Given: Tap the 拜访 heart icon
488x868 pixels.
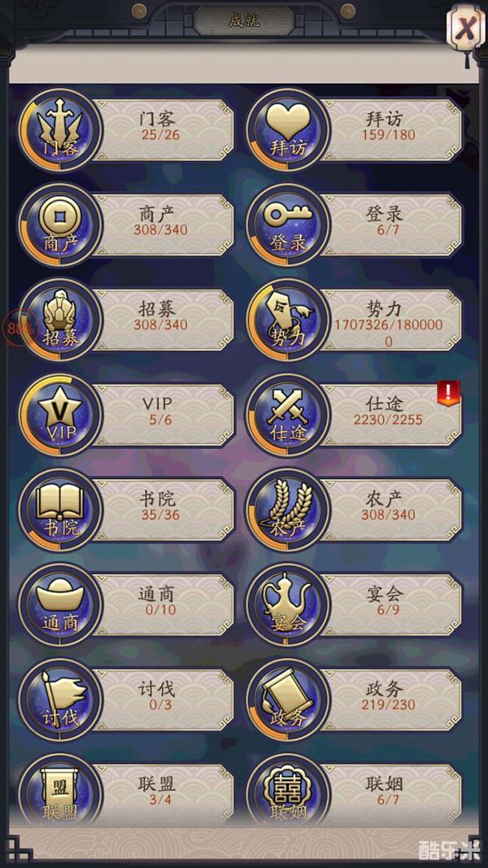Looking at the screenshot, I should [288, 131].
